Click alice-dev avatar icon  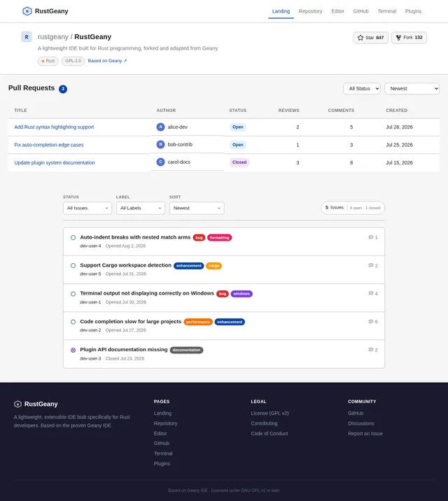point(160,127)
